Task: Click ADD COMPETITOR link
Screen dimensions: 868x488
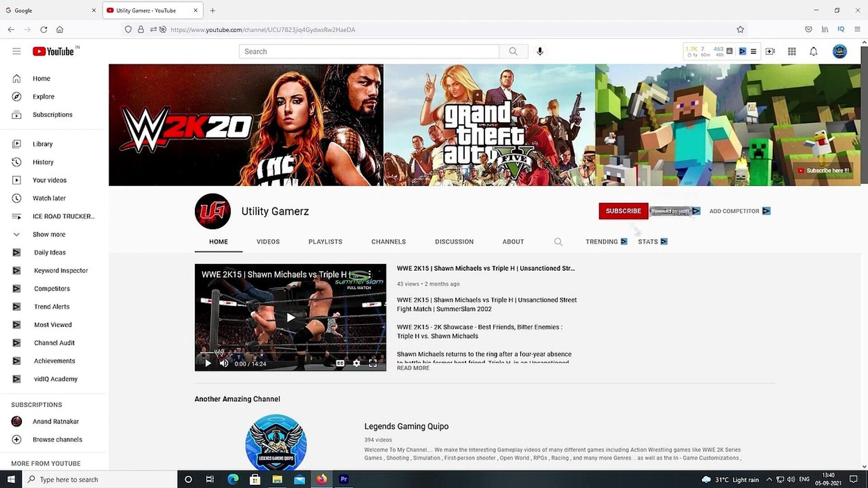Action: (x=734, y=211)
